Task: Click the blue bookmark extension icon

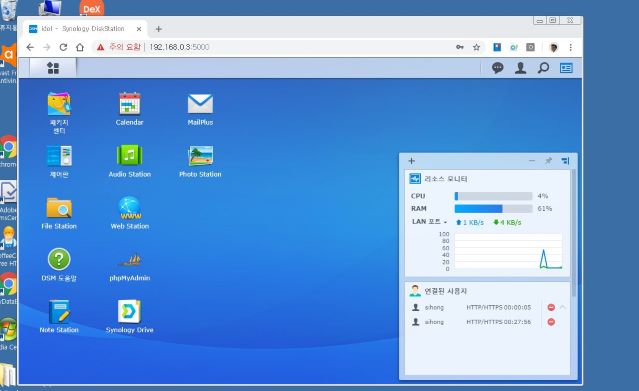Action: (497, 47)
